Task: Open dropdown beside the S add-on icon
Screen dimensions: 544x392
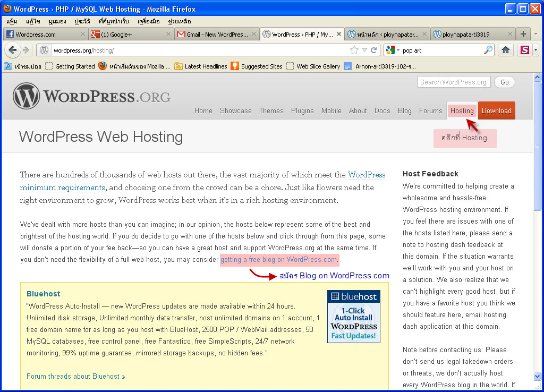Action: coord(535,50)
